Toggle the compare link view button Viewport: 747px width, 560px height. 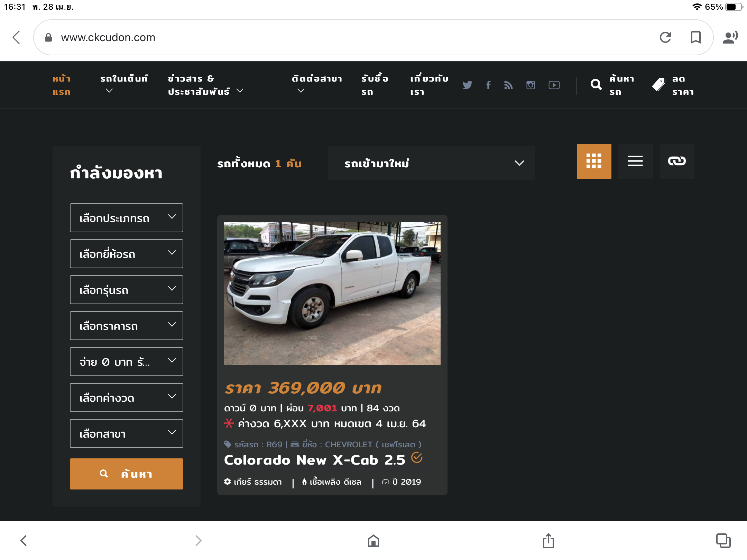tap(677, 161)
